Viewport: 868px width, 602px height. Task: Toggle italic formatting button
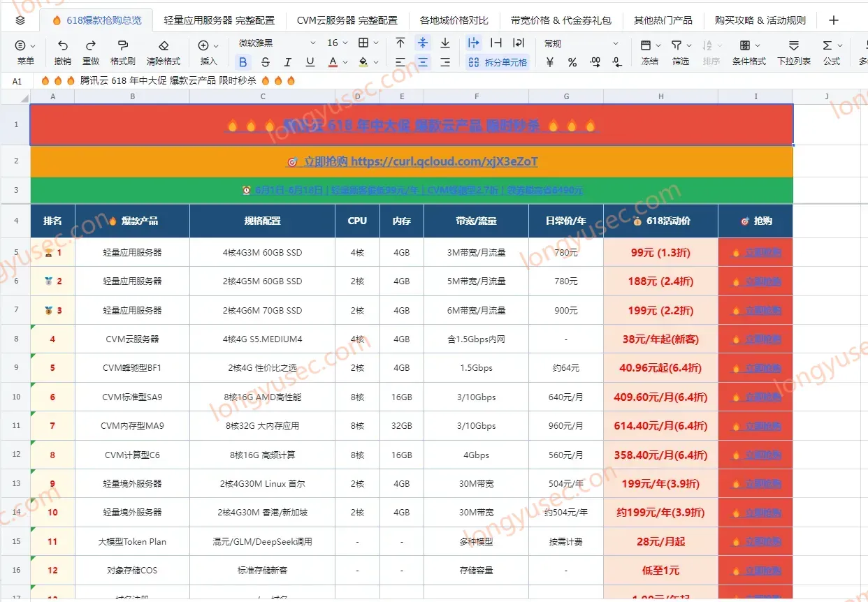[287, 62]
